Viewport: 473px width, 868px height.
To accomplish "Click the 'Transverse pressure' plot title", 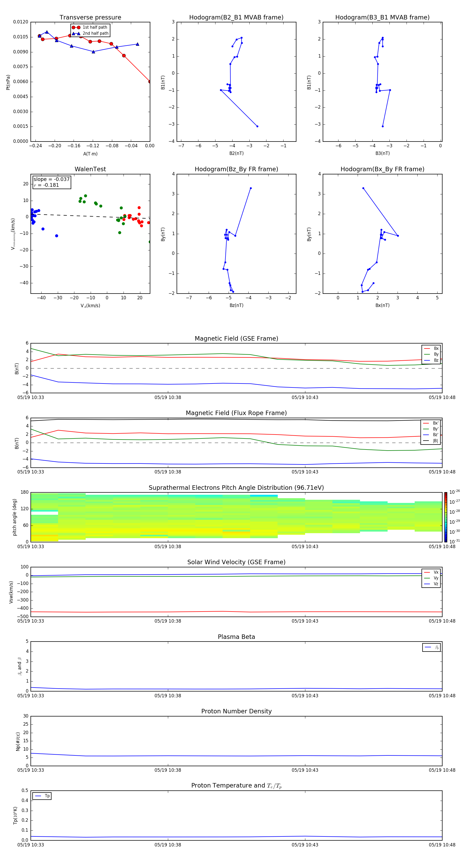I will pyautogui.click(x=90, y=18).
